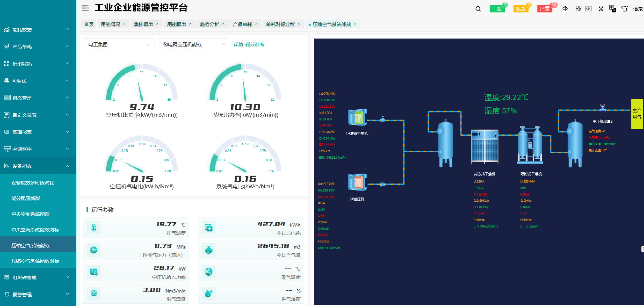Click the red 严重 alarm badge
644x306 pixels.
pos(545,9)
